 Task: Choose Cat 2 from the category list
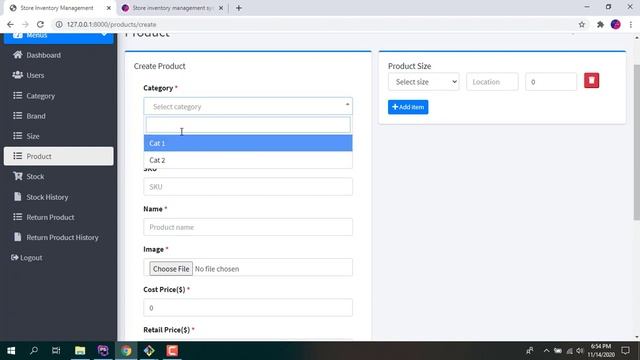pos(248,160)
